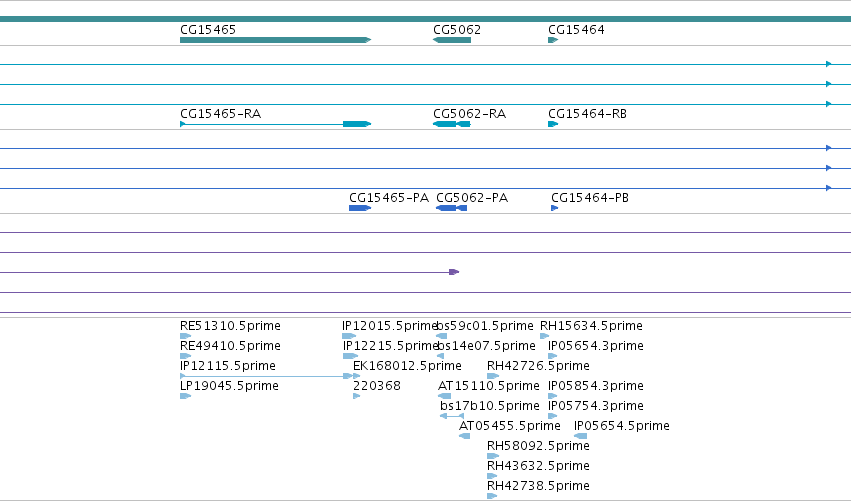Select the IP05654.5prime EST label
851x501 pixels.
click(x=621, y=426)
